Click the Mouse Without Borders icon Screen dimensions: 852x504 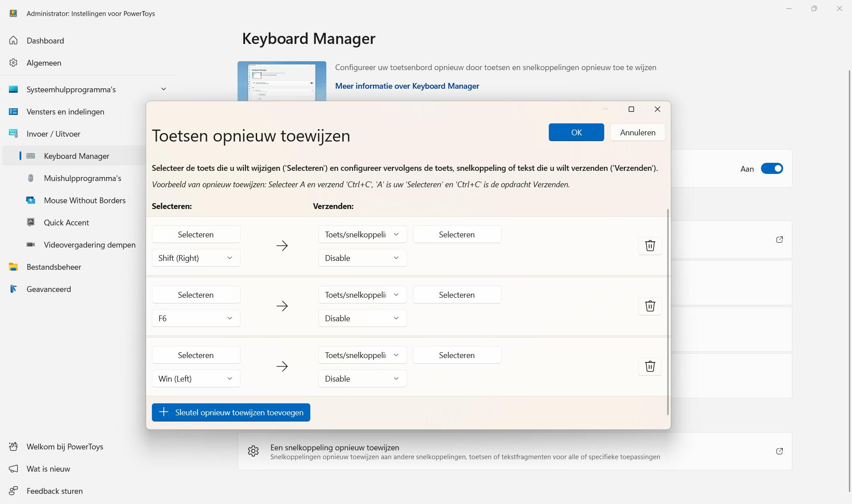pyautogui.click(x=31, y=201)
